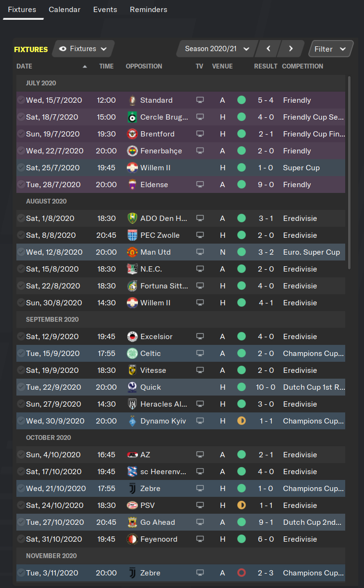The height and width of the screenshot is (588, 364).
Task: Go to the next season arrow
Action: pyautogui.click(x=291, y=49)
